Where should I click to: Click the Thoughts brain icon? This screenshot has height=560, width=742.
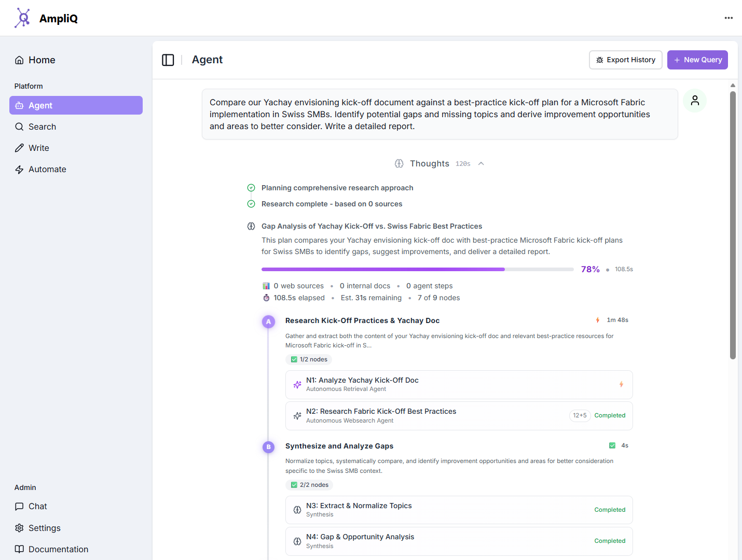pos(399,164)
